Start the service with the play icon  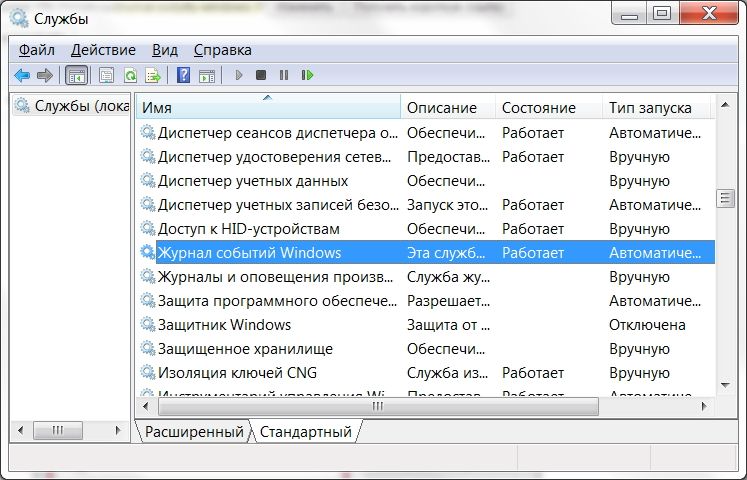239,75
